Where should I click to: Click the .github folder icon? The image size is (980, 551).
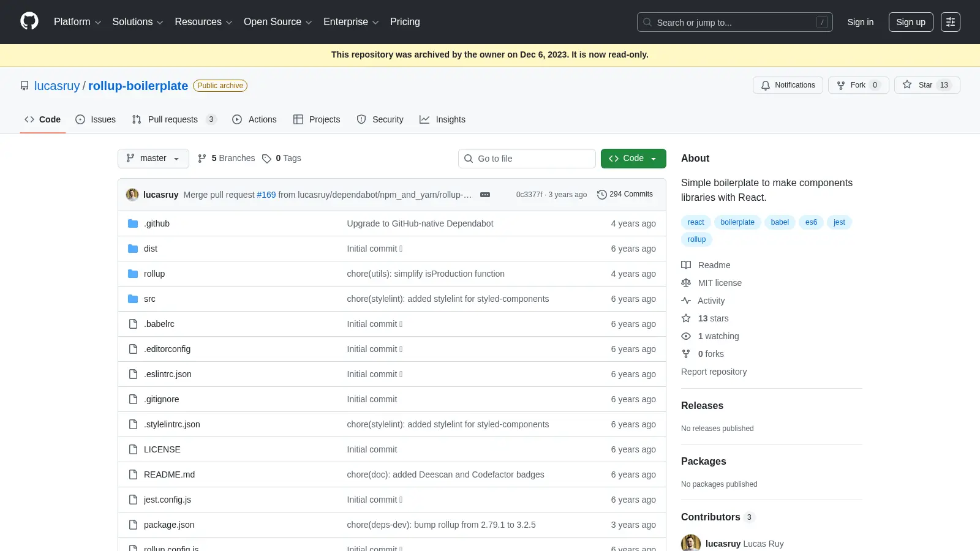tap(133, 223)
